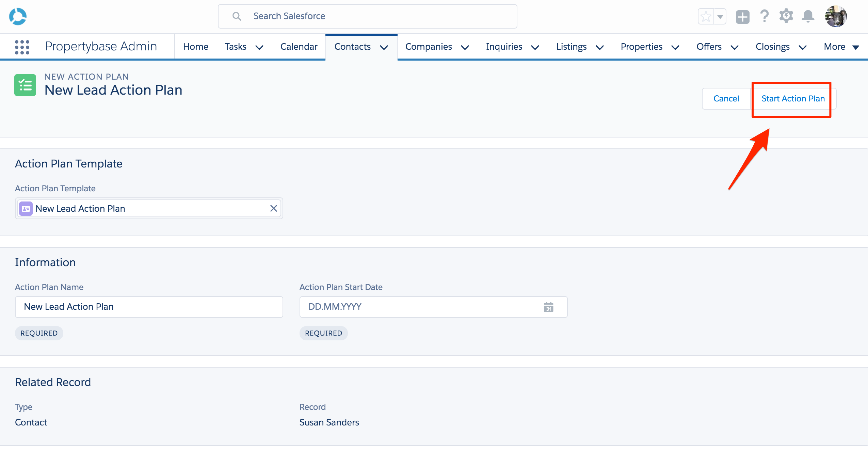This screenshot has width=868, height=452.
Task: Click the Related Record section heading
Action: (x=53, y=382)
